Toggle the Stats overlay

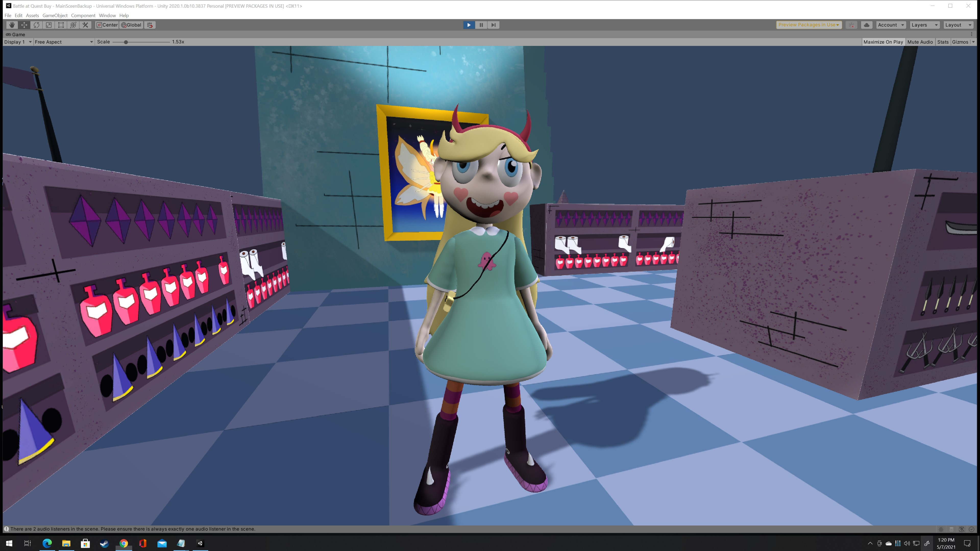tap(943, 42)
